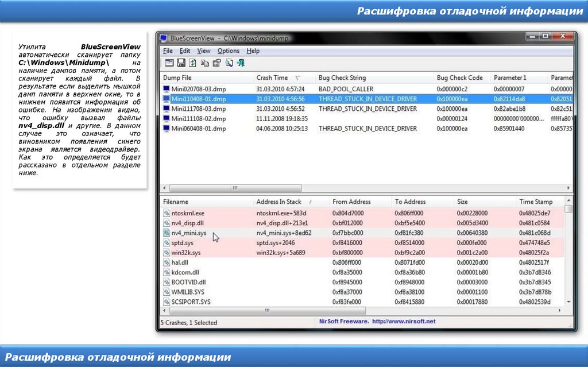The width and height of the screenshot is (588, 367).
Task: Open the Properties toolbar icon
Action: (216, 63)
